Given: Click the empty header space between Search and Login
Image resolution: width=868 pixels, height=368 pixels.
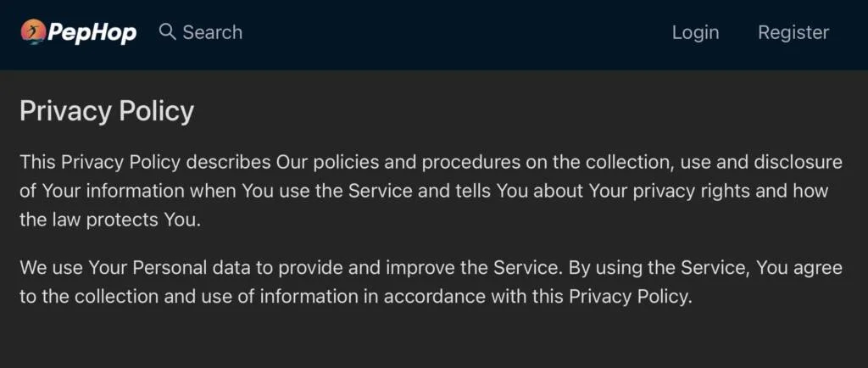Looking at the screenshot, I should 458,32.
